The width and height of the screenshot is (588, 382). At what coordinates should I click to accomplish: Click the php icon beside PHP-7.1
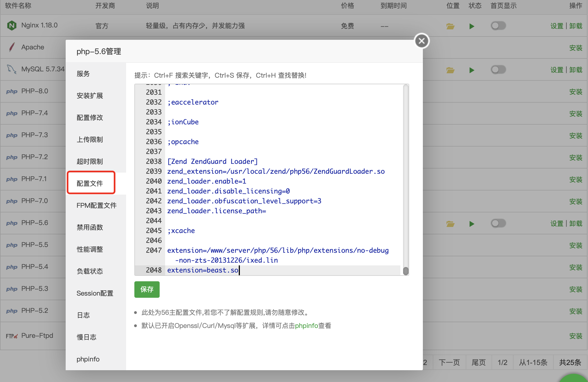(x=12, y=179)
